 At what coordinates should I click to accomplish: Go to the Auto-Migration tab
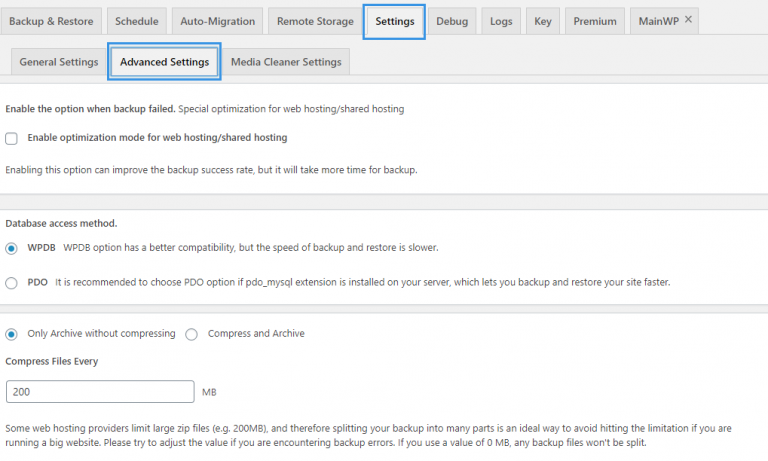[x=218, y=21]
